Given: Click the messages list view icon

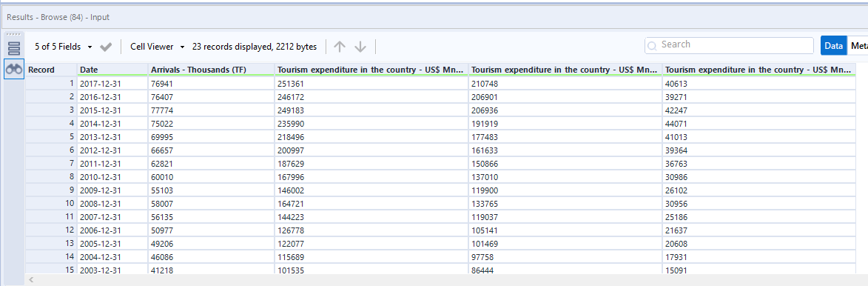Looking at the screenshot, I should pyautogui.click(x=14, y=48).
